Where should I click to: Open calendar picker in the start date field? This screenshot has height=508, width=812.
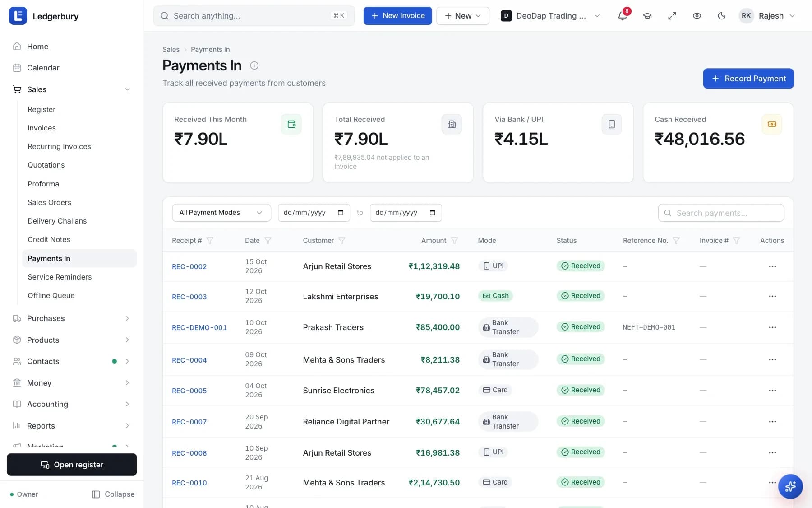tap(341, 213)
